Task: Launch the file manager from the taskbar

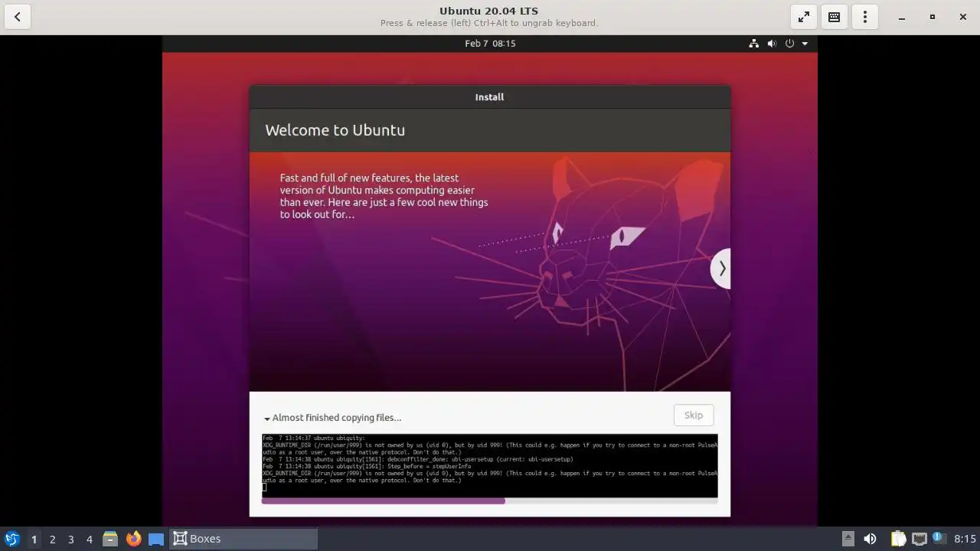Action: 110,539
